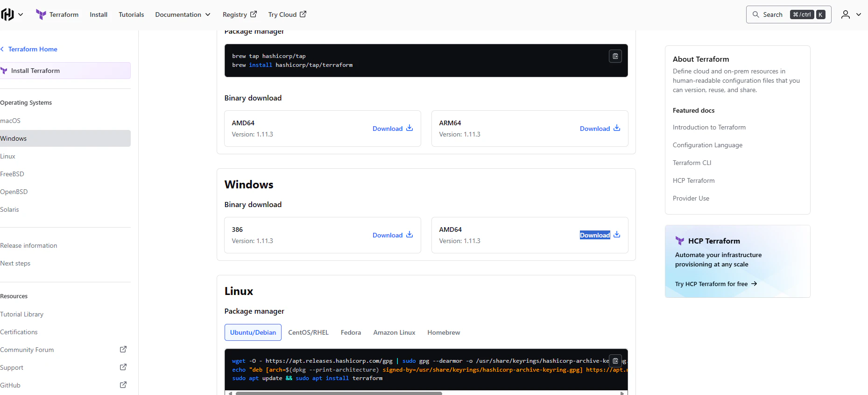Click download icon for Windows AMD64
The height and width of the screenshot is (395, 868).
click(x=617, y=234)
